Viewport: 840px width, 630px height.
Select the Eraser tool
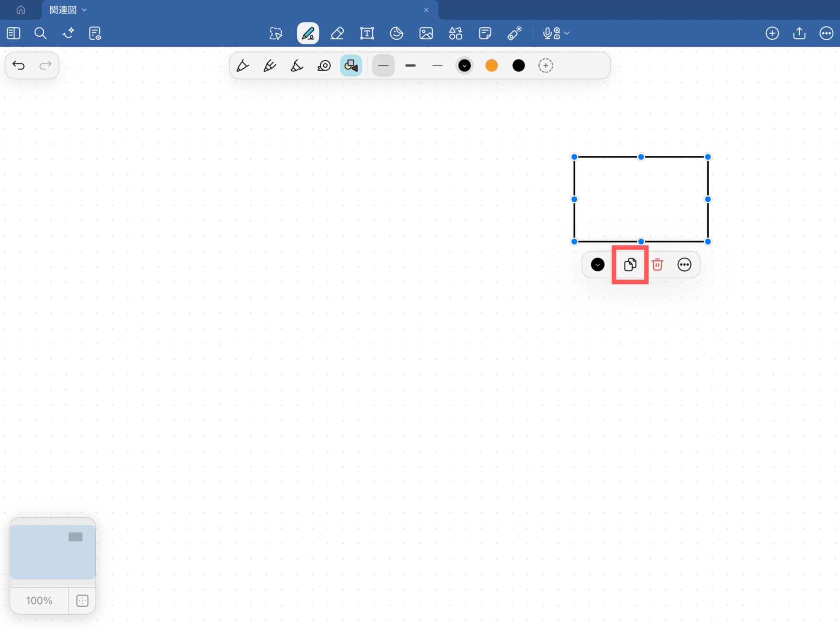(337, 33)
